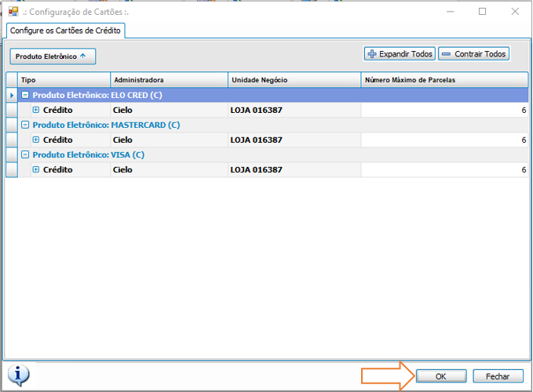533x392 pixels.
Task: Click LOJA 016387 under MASTERCARD
Action: (x=294, y=140)
